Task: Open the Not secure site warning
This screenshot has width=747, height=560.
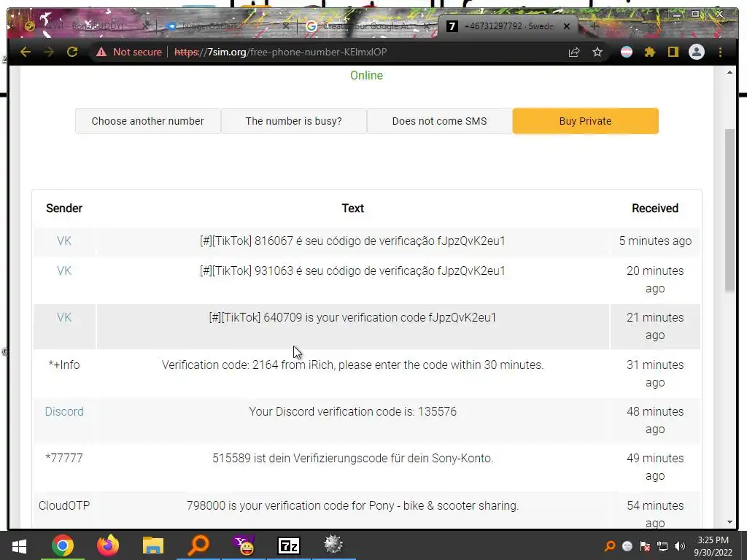Action: coord(129,52)
